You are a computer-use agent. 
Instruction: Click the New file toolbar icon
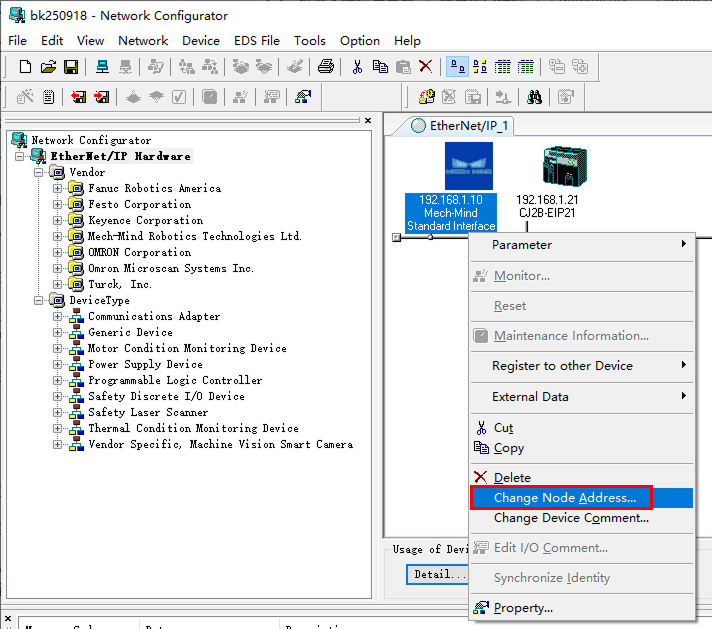pyautogui.click(x=26, y=67)
